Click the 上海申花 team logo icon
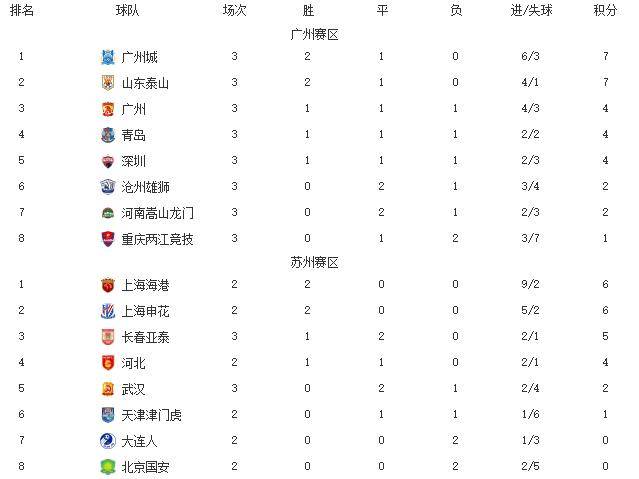Screen dimensions: 639x479 [108, 311]
